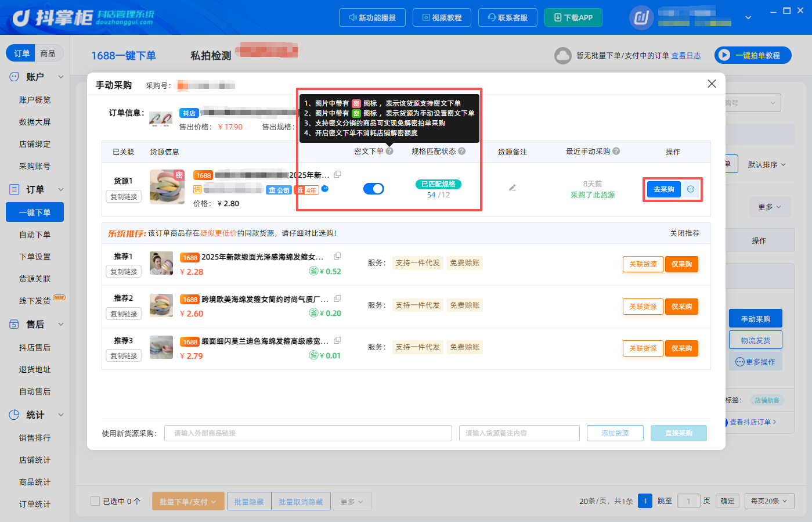The width and height of the screenshot is (812, 522).
Task: Switch to the 私拍检测 tab
Action: (211, 56)
